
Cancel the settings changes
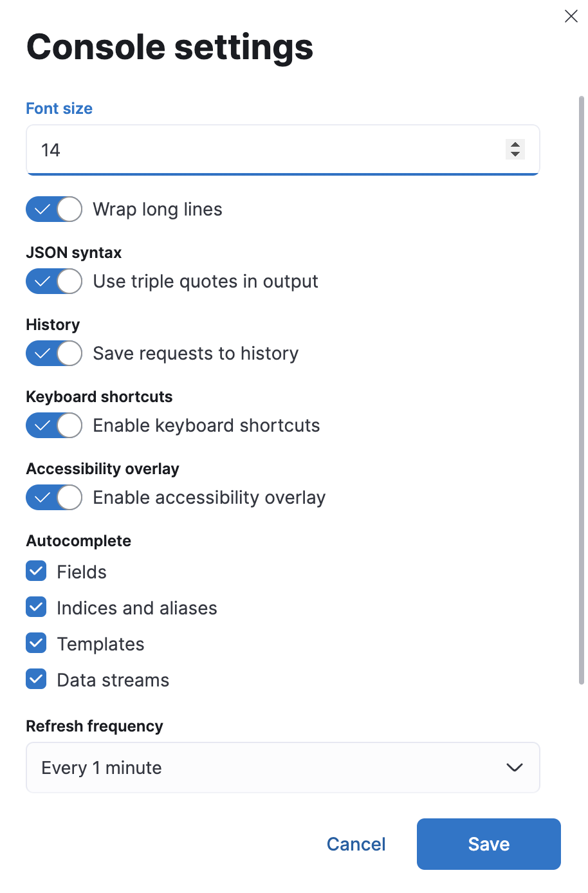tap(356, 844)
